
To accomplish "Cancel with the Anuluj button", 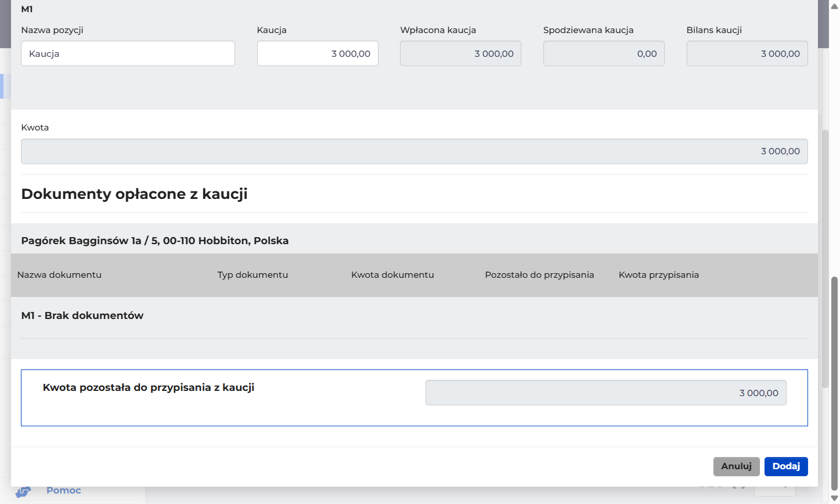I will coord(736,466).
